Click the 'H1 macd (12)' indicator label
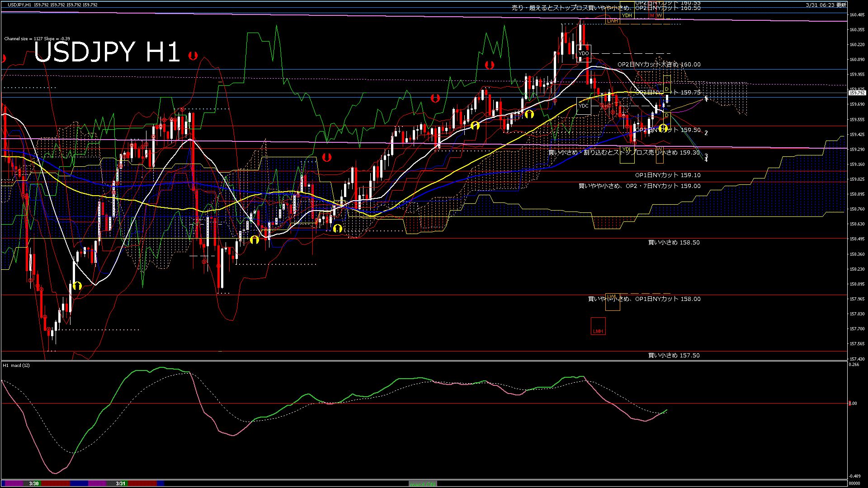 [16, 365]
